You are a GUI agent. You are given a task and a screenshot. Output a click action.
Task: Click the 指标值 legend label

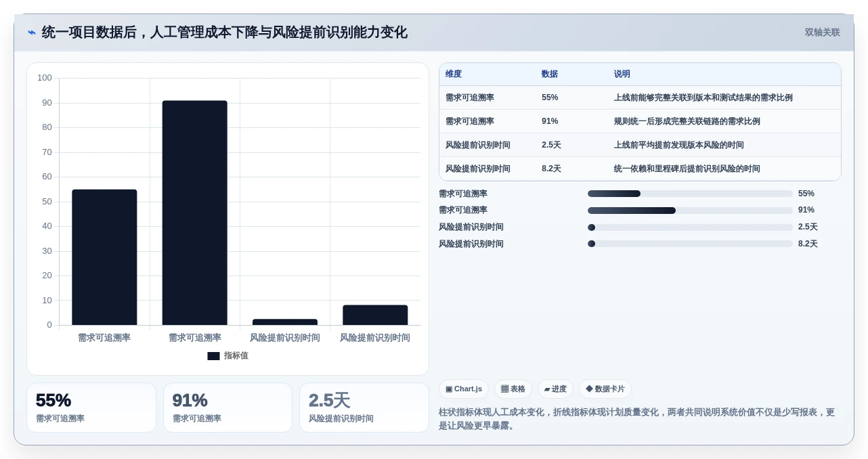[236, 355]
